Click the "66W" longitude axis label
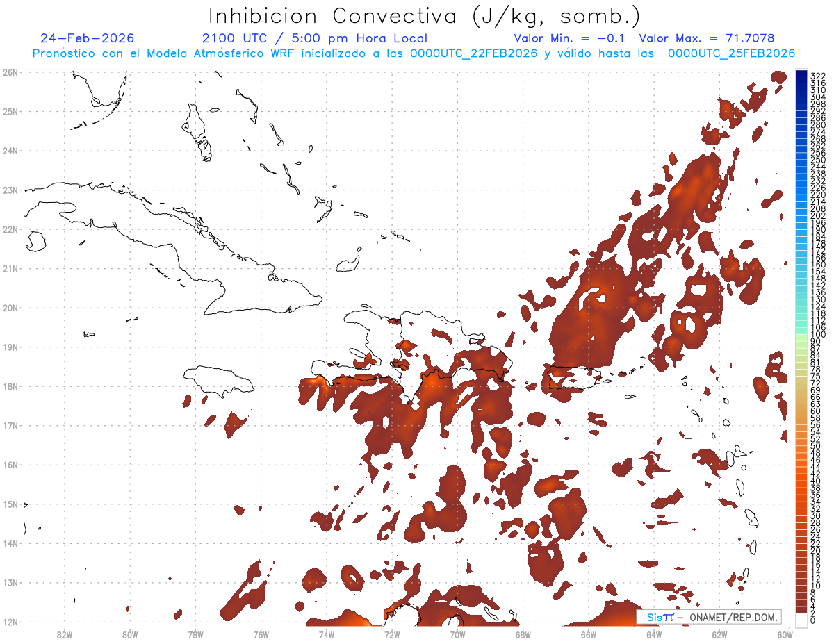 coord(588,634)
